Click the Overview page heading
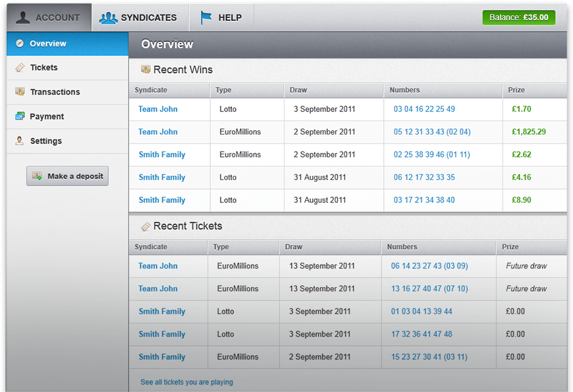The width and height of the screenshot is (573, 392). pos(167,44)
